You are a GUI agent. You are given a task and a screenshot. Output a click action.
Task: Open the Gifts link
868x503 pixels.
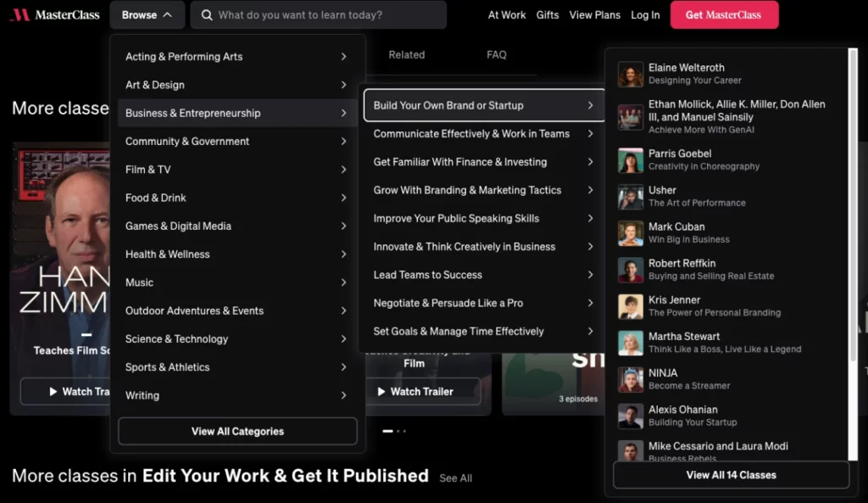point(548,15)
